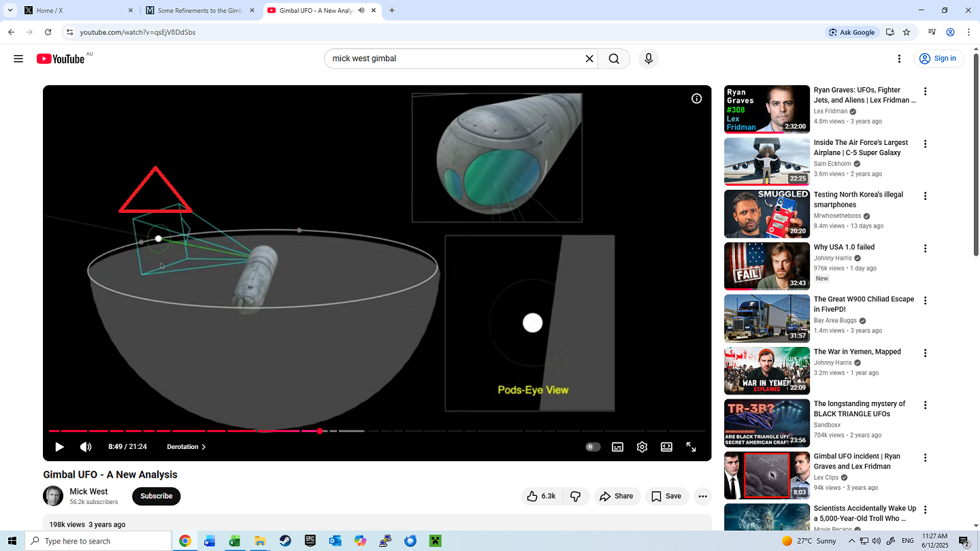Viewport: 980px width, 551px height.
Task: Expand the Derotation chapter list
Action: click(186, 447)
